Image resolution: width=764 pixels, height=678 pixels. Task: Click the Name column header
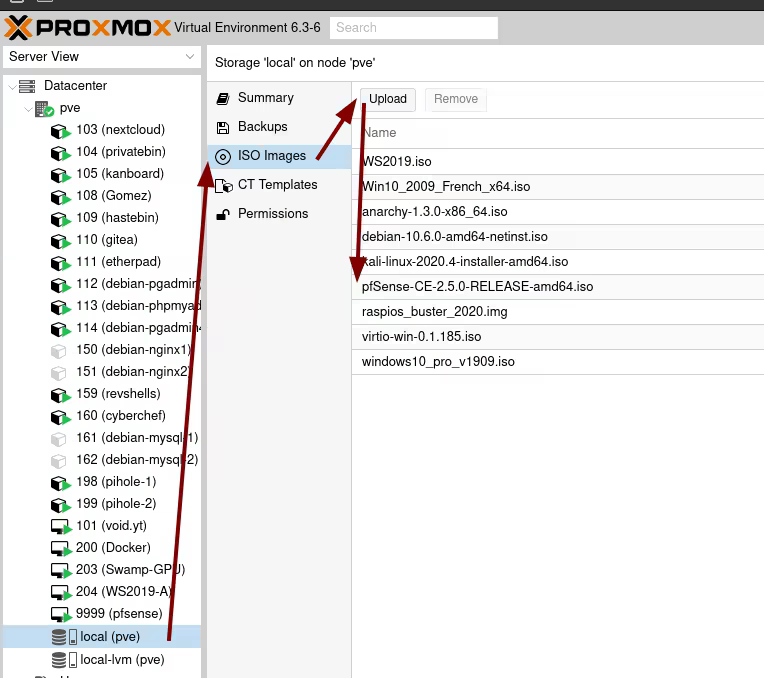(558, 133)
